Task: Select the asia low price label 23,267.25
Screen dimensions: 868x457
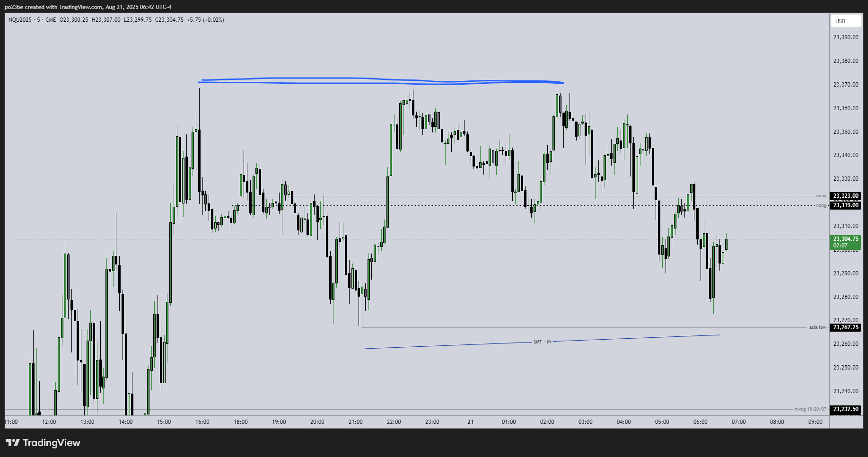Action: [845, 327]
